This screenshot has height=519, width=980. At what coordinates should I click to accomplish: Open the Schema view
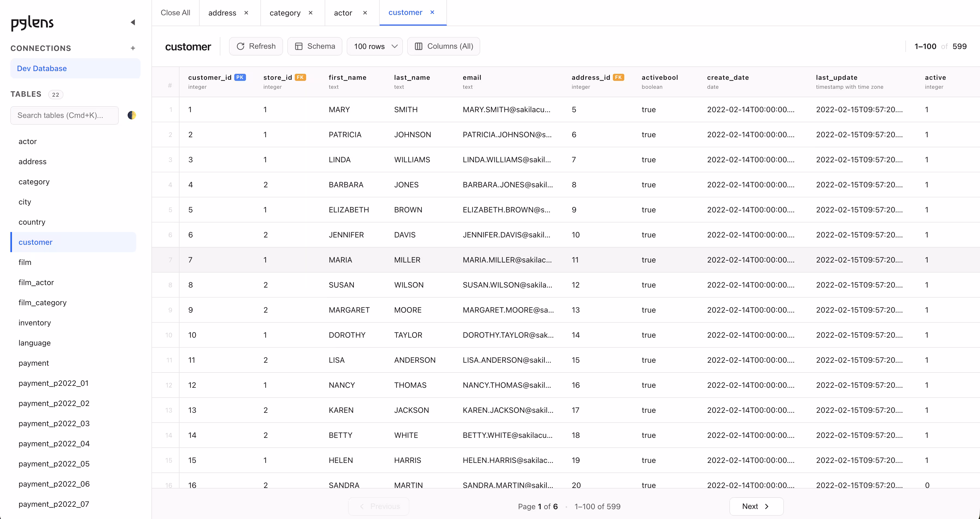click(x=315, y=46)
